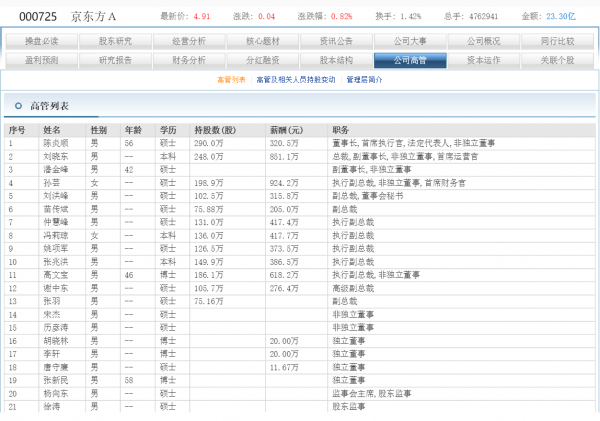Click the stock code 000725

pyautogui.click(x=38, y=17)
